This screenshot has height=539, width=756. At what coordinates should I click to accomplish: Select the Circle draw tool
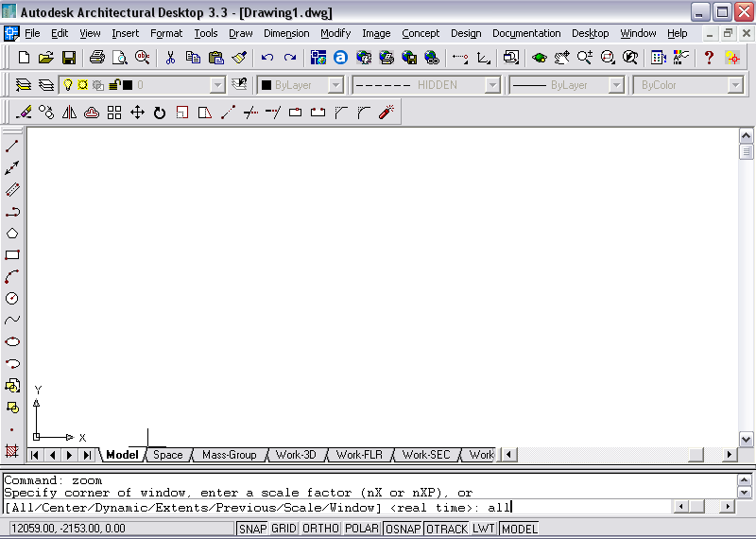pyautogui.click(x=12, y=298)
